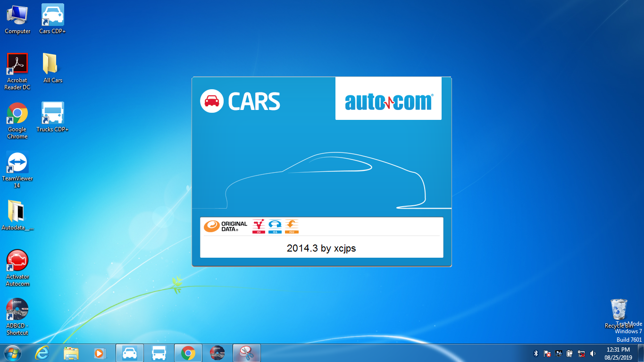Click the Show desktop button
The image size is (644, 362).
641,353
